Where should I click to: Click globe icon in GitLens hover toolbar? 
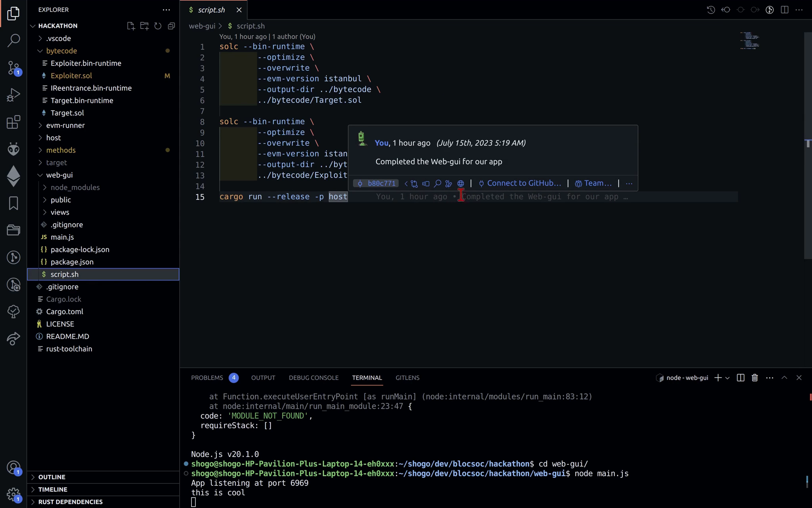point(461,183)
